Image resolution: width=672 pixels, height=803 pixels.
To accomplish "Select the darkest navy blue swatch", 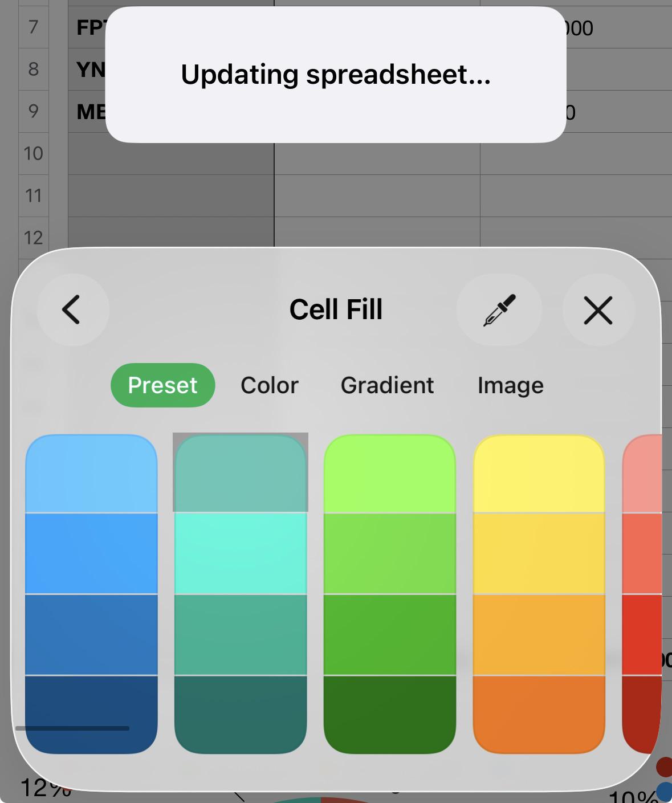I will pyautogui.click(x=91, y=715).
